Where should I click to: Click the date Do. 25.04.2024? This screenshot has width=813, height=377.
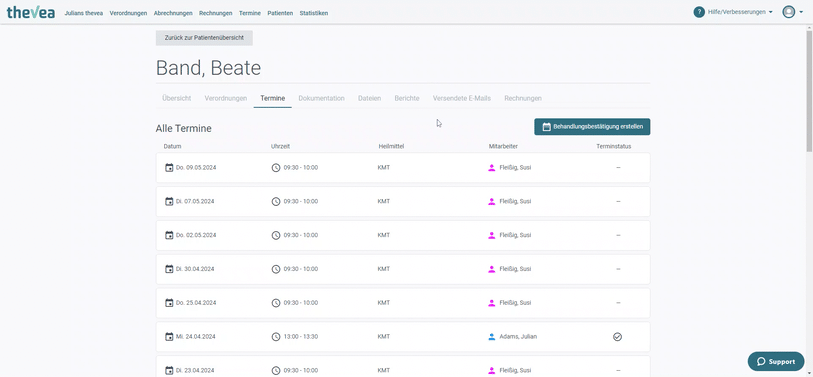coord(195,303)
